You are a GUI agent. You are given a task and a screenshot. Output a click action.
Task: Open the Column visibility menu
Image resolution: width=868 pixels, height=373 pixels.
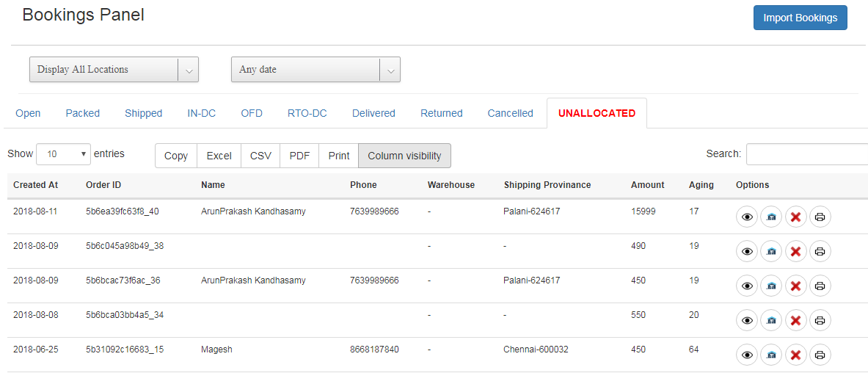(x=404, y=156)
